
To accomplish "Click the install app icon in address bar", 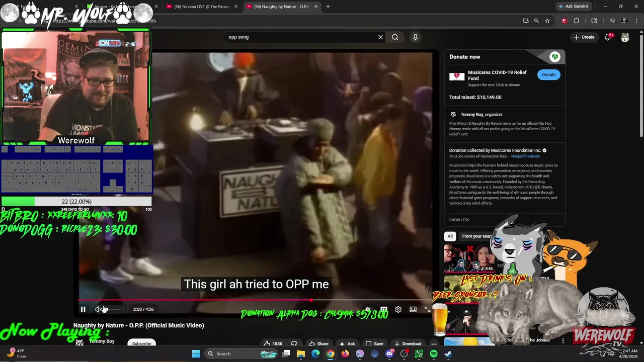I will 526,21.
